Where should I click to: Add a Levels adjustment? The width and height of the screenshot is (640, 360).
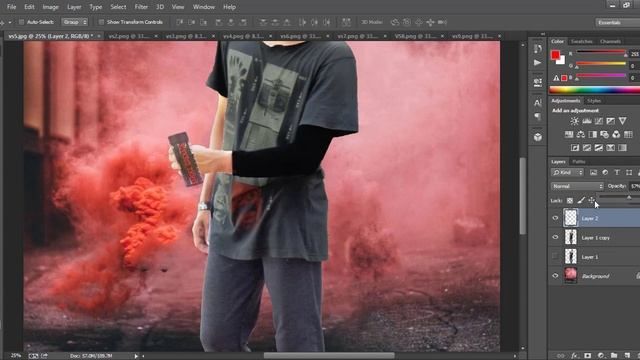(x=587, y=121)
